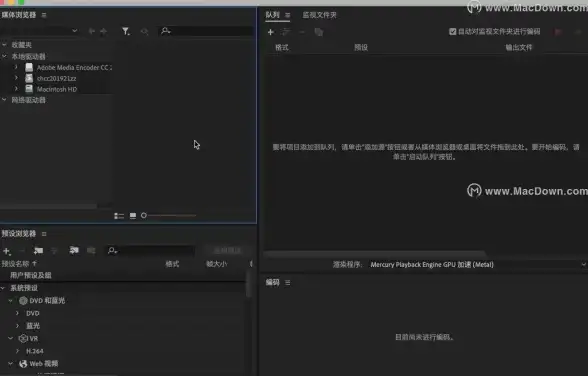Toggle 自动对监视文件夹进行编码 checkbox
588x376 pixels.
[453, 31]
